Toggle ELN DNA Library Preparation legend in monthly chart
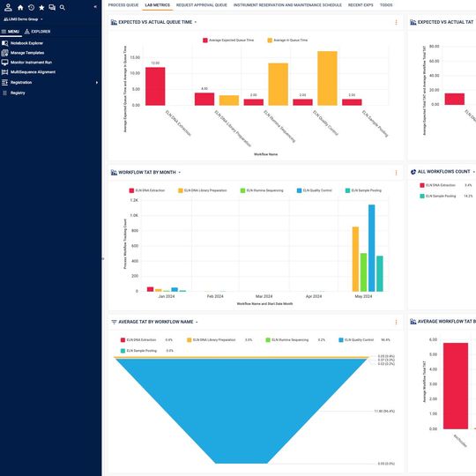This screenshot has height=476, width=476. coord(203,190)
